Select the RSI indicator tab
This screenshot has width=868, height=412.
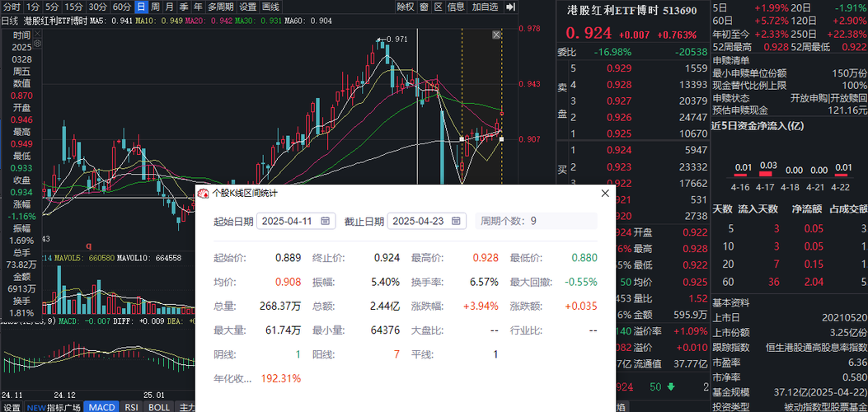click(x=131, y=407)
